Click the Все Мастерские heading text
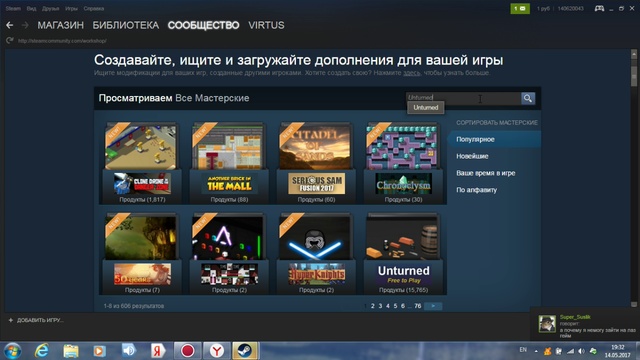Screen dimensions: 640x360 [212, 98]
